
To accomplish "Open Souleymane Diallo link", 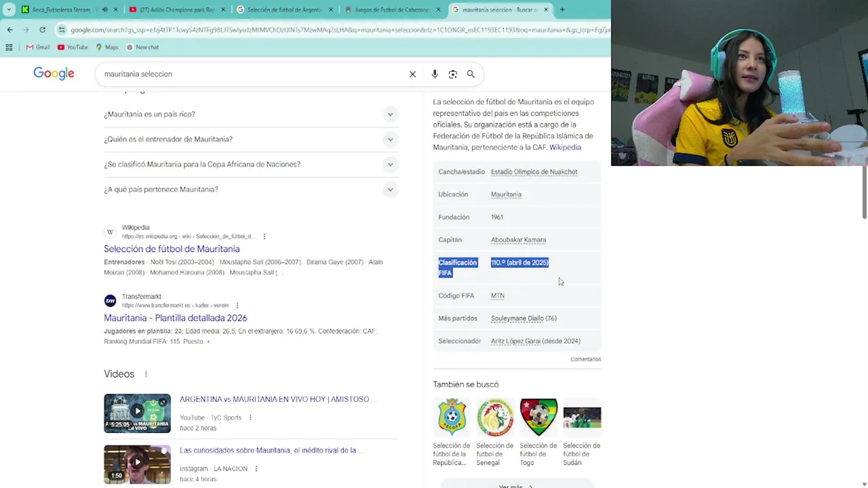I will pyautogui.click(x=517, y=319).
